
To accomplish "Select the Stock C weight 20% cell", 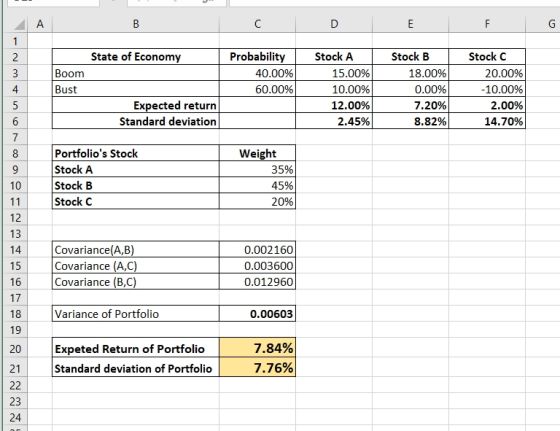I will [x=258, y=202].
